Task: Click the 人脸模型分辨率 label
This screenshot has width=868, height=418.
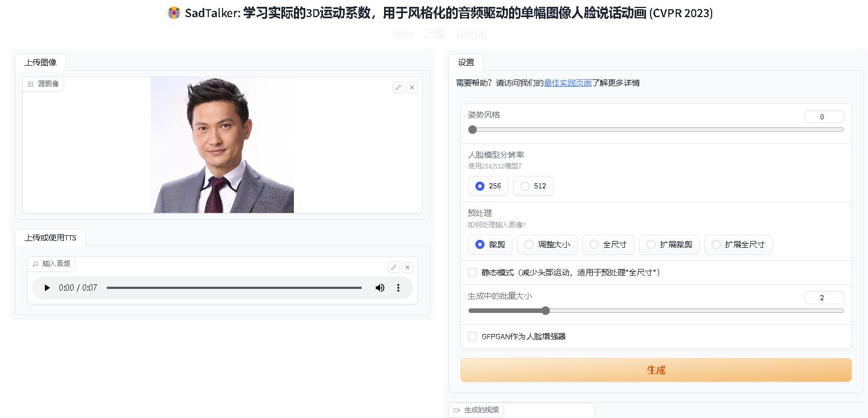Action: [496, 155]
